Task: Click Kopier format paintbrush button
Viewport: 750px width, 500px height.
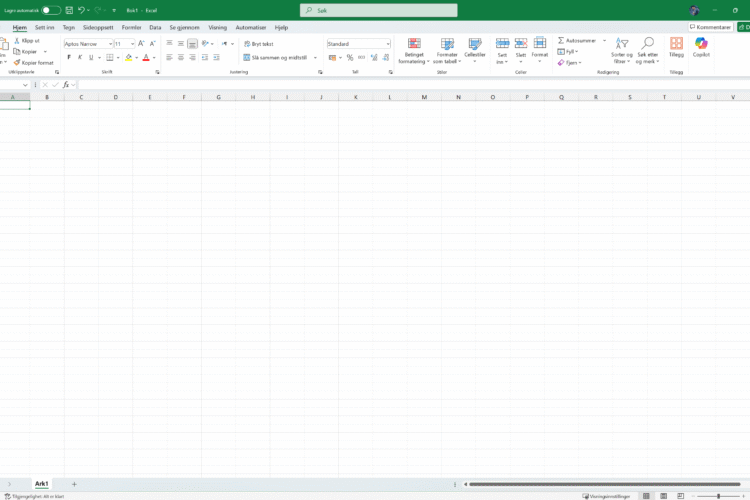Action: click(x=33, y=63)
